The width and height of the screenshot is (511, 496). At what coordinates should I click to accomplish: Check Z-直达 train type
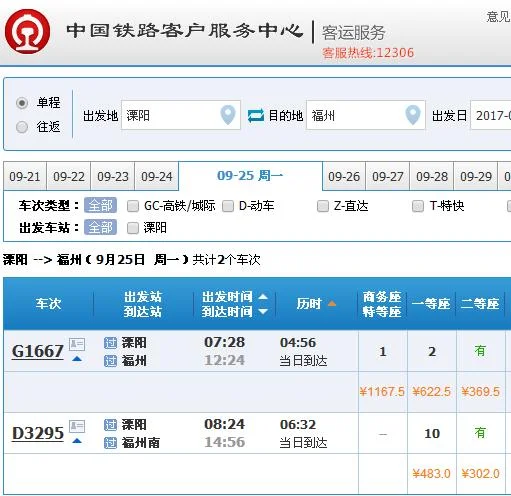[x=323, y=206]
